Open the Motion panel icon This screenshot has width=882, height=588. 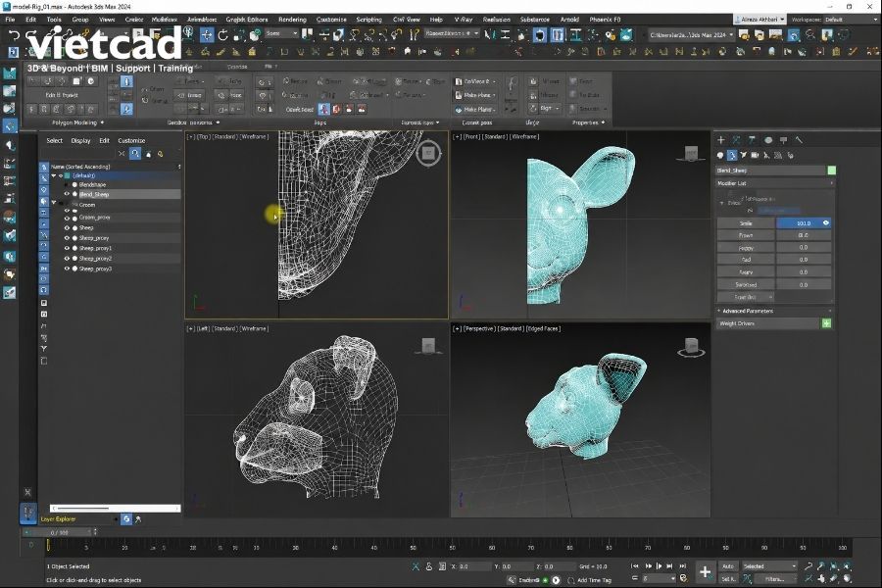[x=767, y=140]
